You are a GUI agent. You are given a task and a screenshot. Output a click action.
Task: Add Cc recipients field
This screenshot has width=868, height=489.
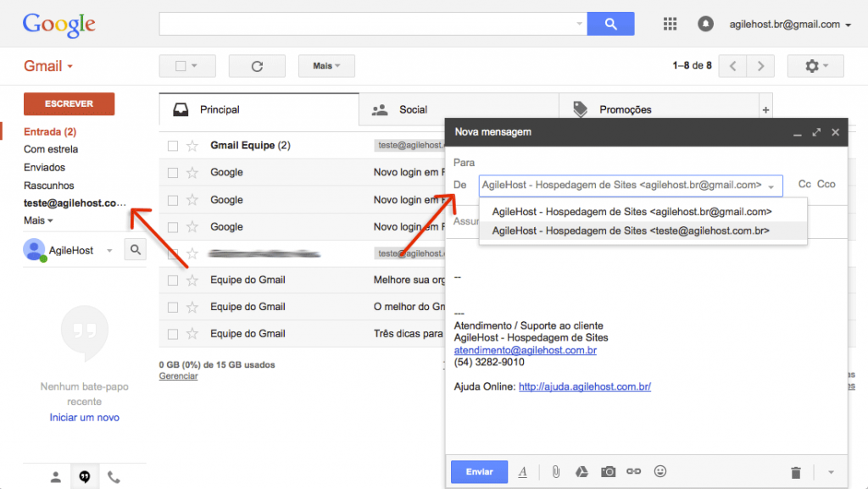pos(804,184)
